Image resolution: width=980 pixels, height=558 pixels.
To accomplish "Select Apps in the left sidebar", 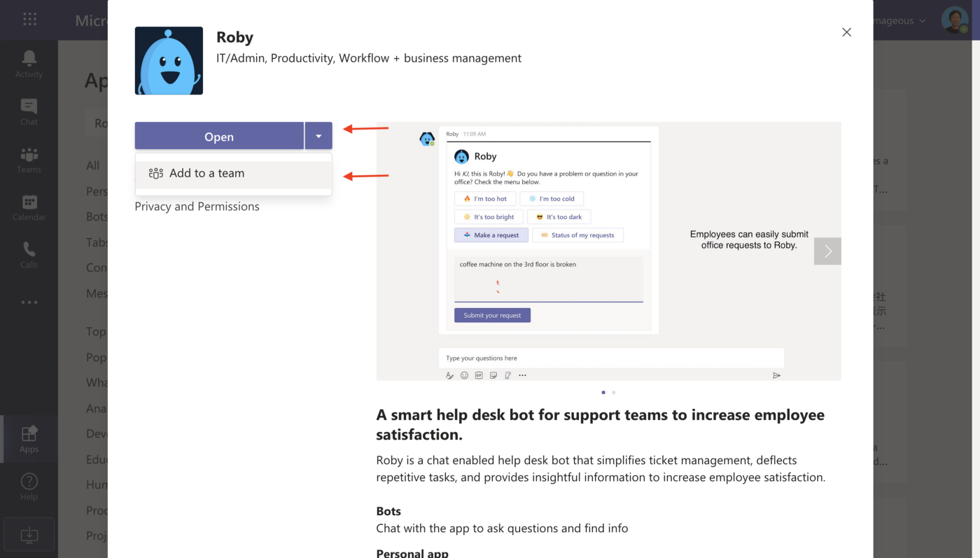I will 29,440.
